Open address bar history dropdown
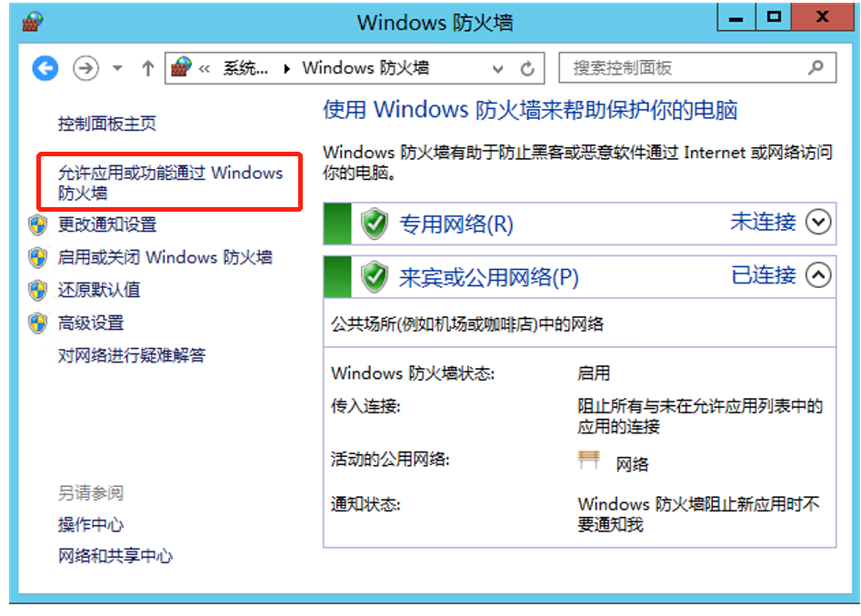 click(497, 69)
